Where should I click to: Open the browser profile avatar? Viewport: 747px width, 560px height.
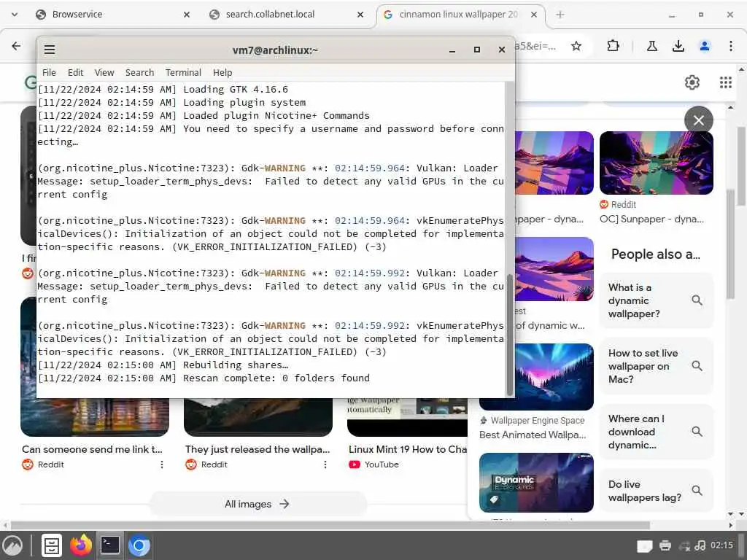click(705, 46)
